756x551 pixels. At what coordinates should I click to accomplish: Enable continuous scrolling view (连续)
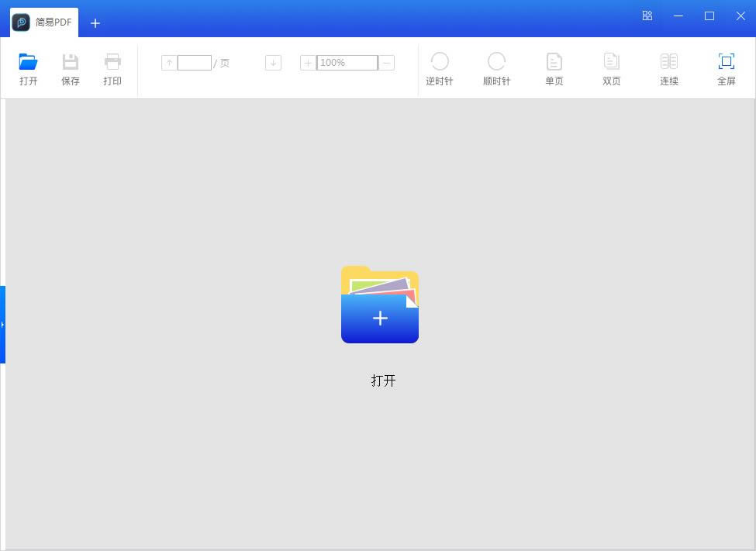point(668,69)
